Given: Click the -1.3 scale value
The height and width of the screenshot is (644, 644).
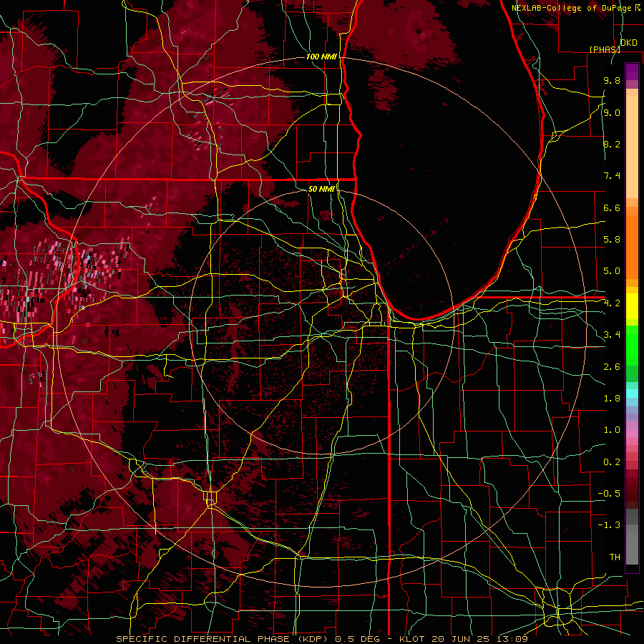Looking at the screenshot, I should click(x=609, y=525).
